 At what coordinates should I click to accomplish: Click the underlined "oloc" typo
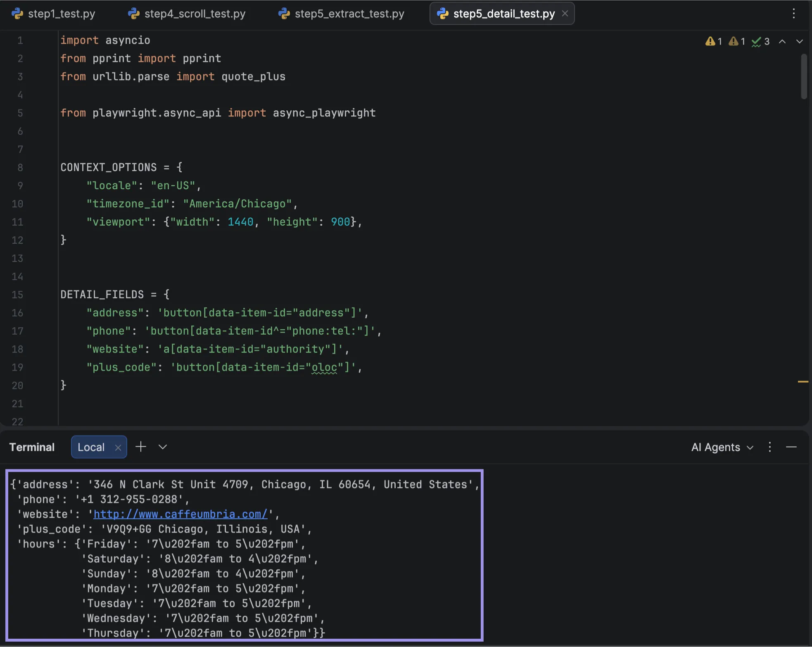(324, 367)
